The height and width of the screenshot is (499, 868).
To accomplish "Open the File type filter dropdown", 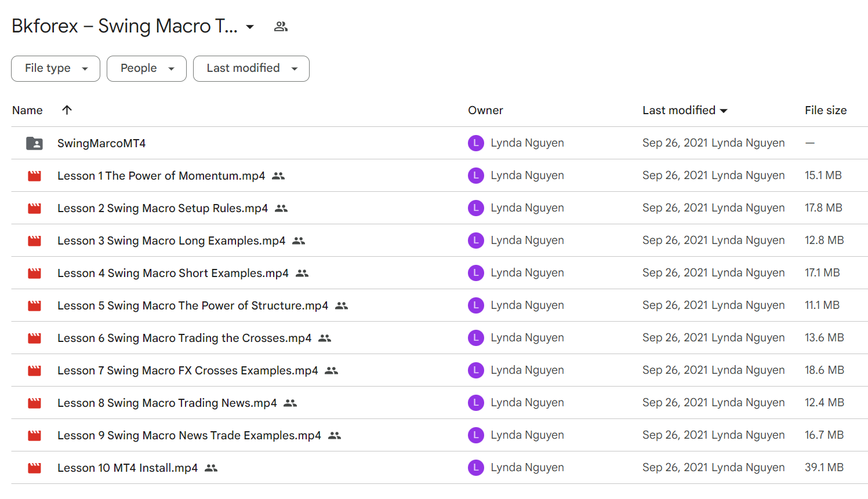I will (x=56, y=68).
